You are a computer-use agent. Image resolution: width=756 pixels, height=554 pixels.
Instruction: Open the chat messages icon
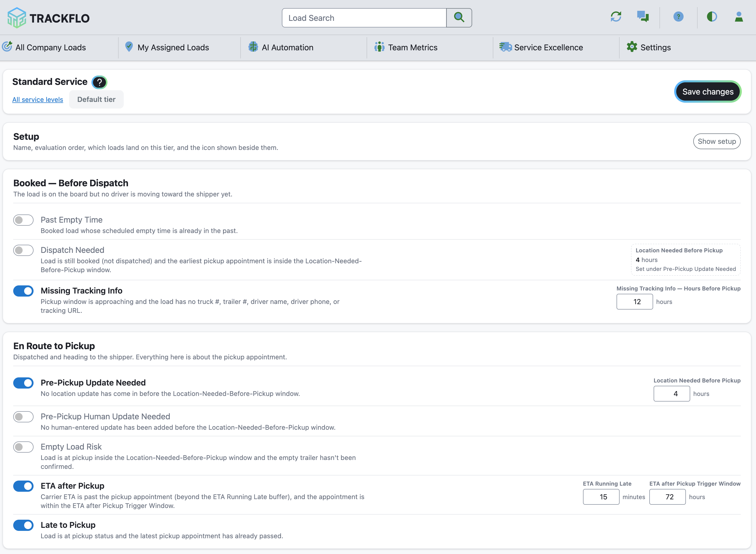(x=643, y=17)
